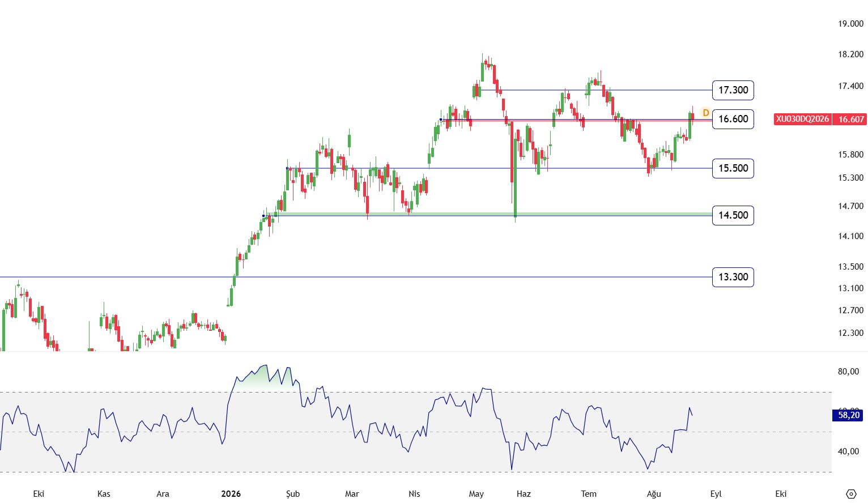Click the XU030DQ2026 symbol tag
The width and height of the screenshot is (868, 503).
point(802,119)
